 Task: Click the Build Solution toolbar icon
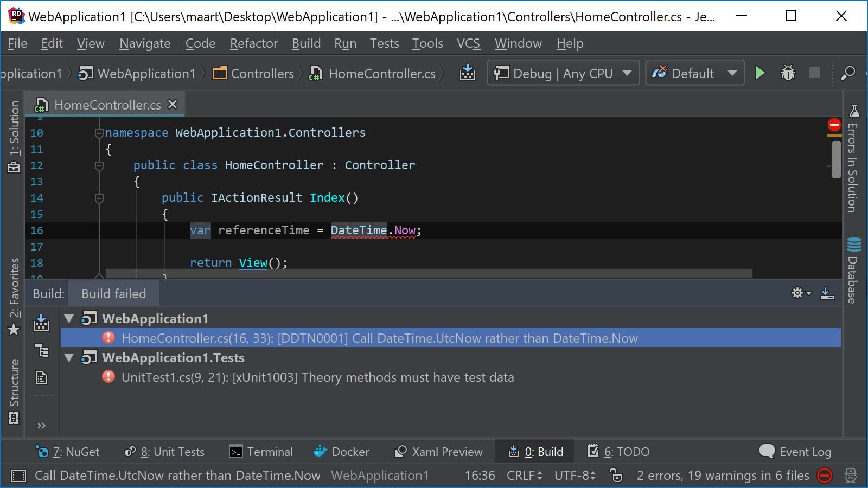tap(468, 73)
